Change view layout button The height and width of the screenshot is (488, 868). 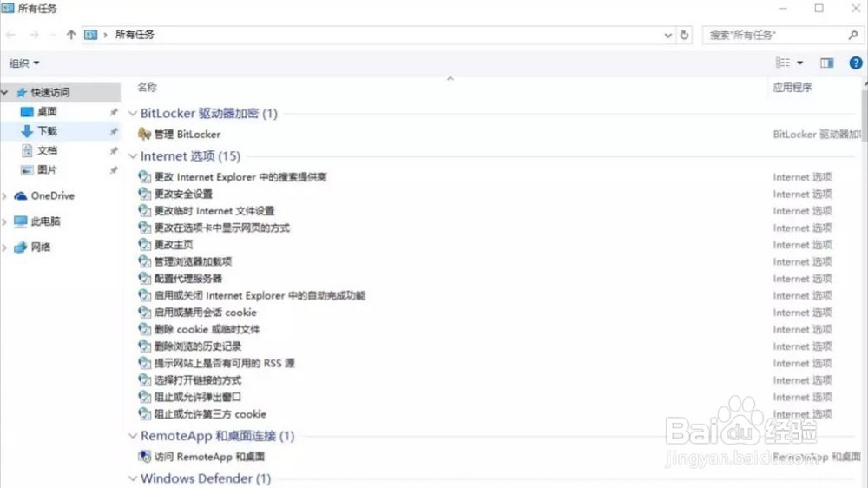point(783,63)
